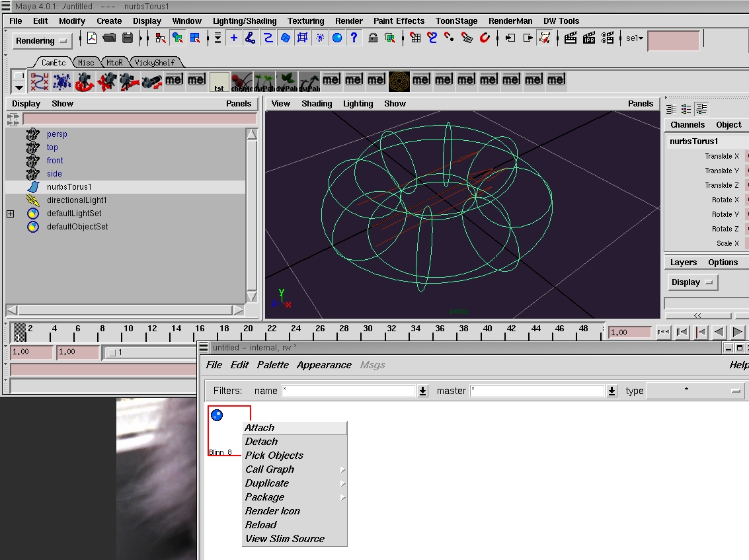Screen dimensions: 749x560
Task: Toggle the rendering selection mask sphere icon
Action: (x=336, y=38)
